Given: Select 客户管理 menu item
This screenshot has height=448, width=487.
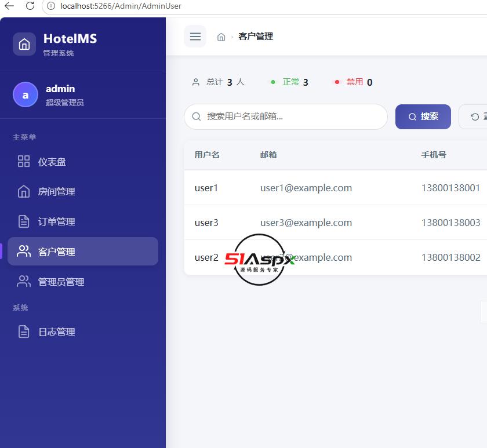Looking at the screenshot, I should (83, 252).
